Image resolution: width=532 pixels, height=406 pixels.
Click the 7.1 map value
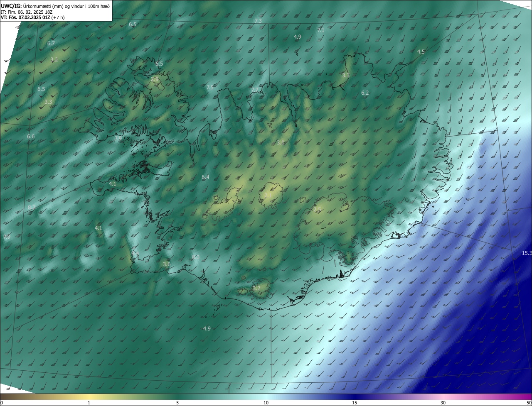coord(321,30)
